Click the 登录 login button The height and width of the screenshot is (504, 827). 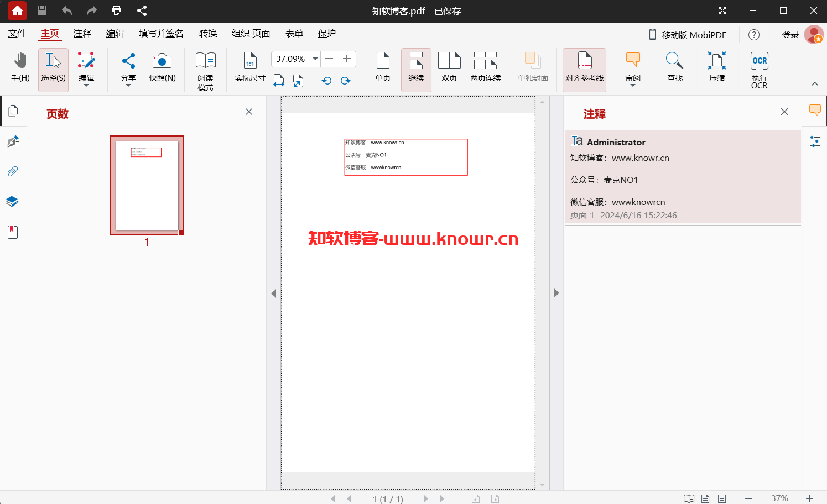pos(790,35)
